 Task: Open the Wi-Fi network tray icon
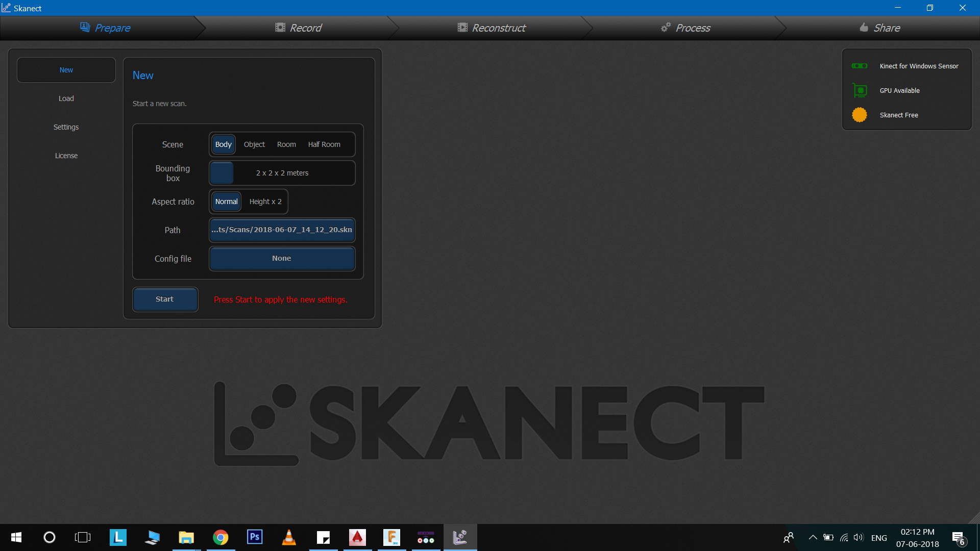coord(844,537)
